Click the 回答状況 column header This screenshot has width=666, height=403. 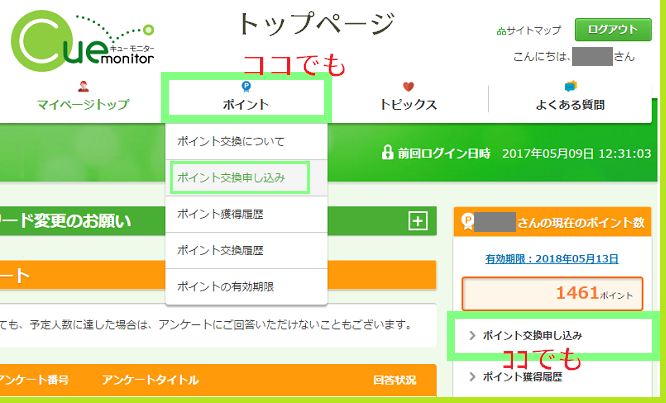click(x=395, y=380)
